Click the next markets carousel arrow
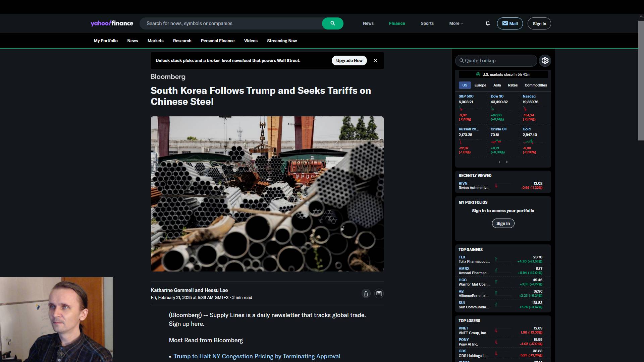The image size is (644, 362). coord(507,162)
